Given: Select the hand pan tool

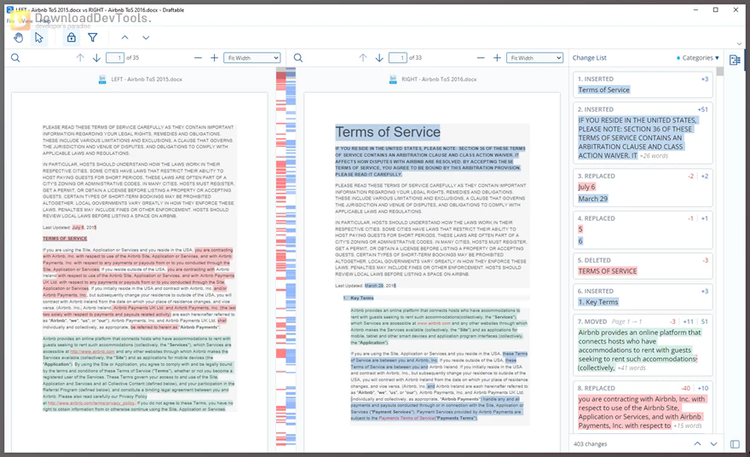Looking at the screenshot, I should [x=18, y=38].
